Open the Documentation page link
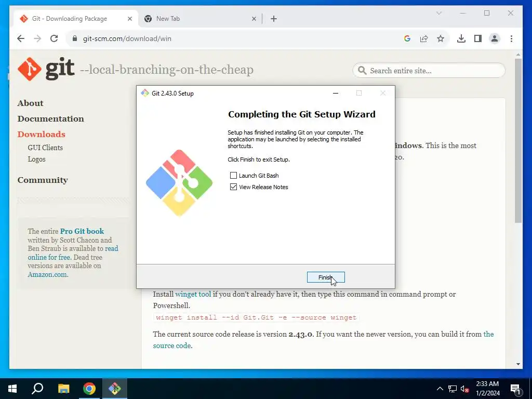The image size is (532, 399). point(50,119)
